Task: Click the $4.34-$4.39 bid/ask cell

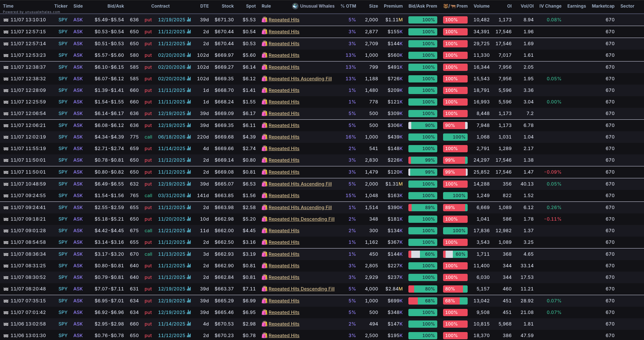Action: tap(109, 137)
